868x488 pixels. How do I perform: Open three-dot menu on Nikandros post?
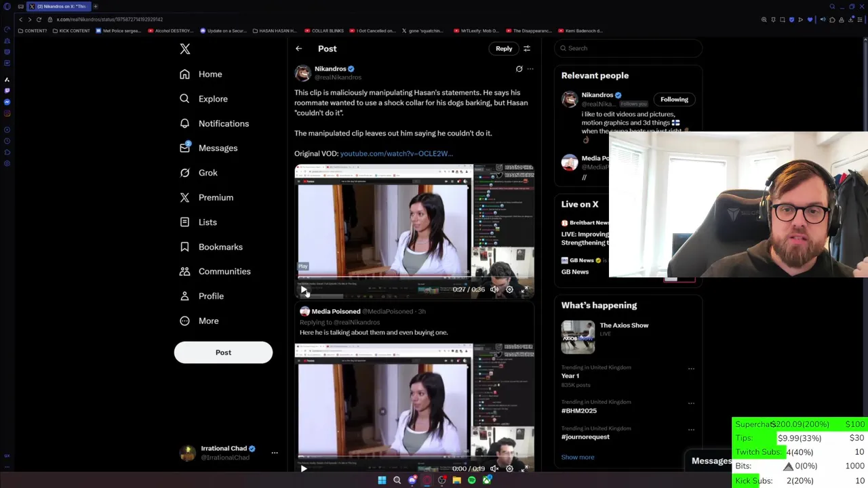530,68
